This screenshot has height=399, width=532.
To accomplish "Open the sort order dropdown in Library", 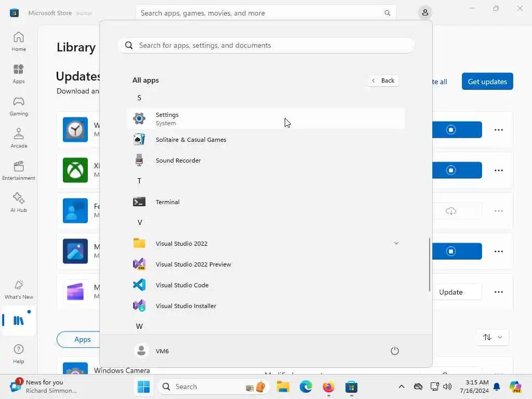I will pos(493,337).
